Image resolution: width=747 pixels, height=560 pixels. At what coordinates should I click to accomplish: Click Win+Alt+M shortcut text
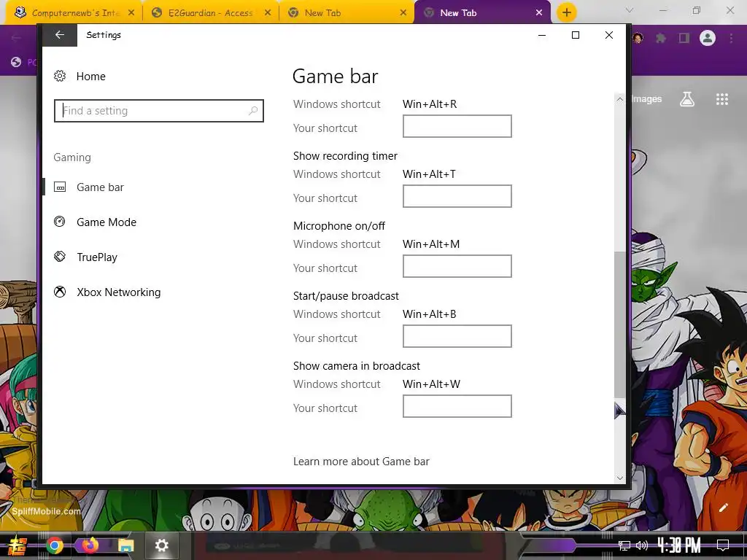[431, 244]
